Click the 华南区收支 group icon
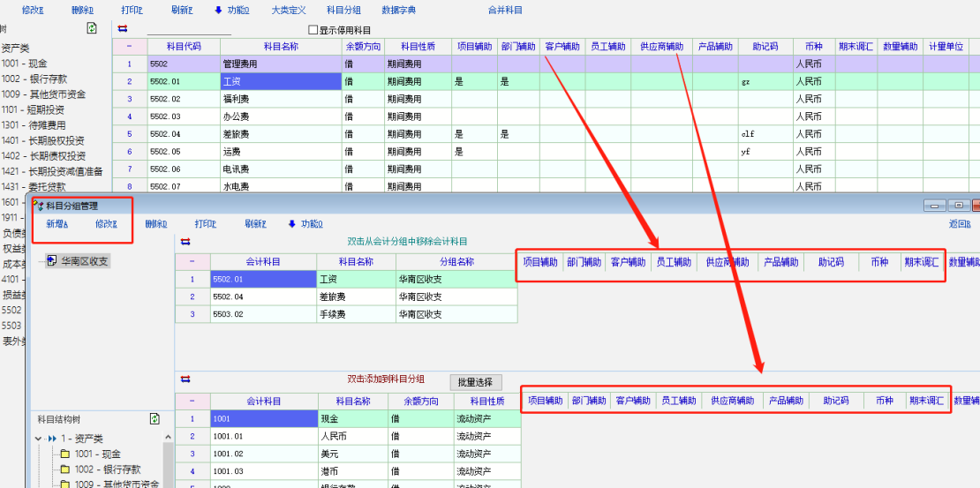This screenshot has width=980, height=488. click(x=53, y=261)
